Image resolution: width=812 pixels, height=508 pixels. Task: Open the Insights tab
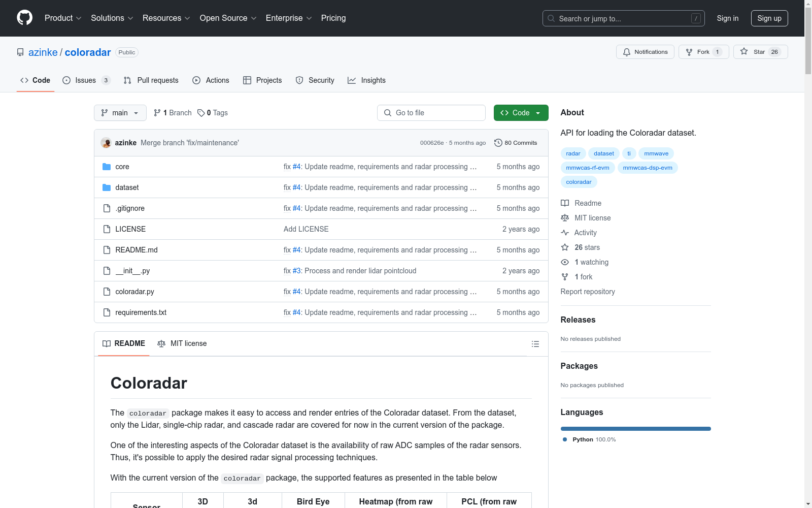coord(366,80)
